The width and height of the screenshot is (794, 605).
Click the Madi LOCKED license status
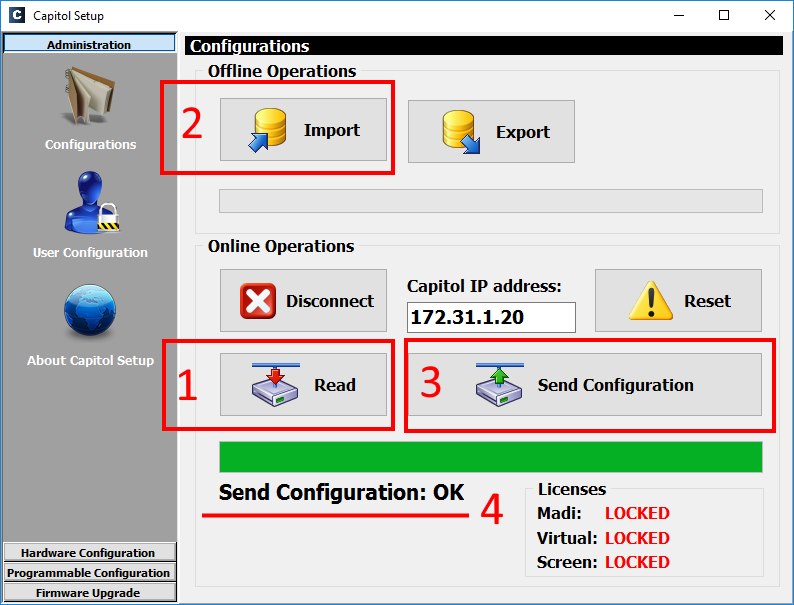click(x=637, y=513)
